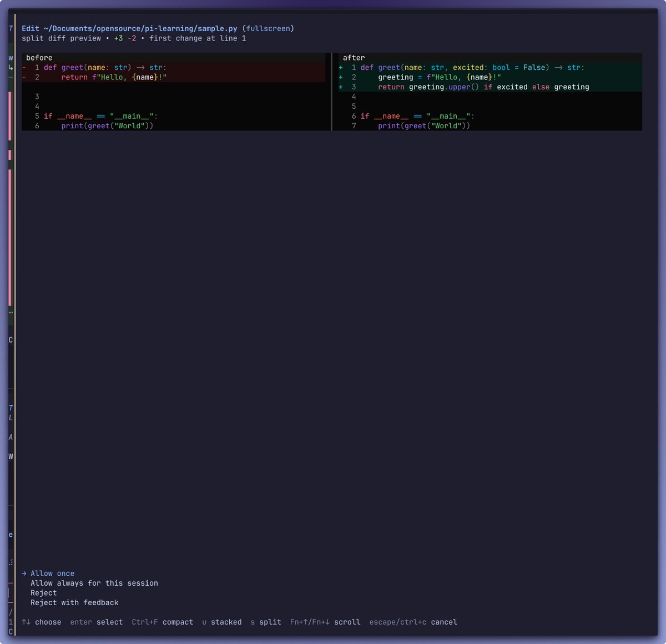Screen dimensions: 666x644
Task: Click the "split diff preview" label
Action: click(x=62, y=38)
